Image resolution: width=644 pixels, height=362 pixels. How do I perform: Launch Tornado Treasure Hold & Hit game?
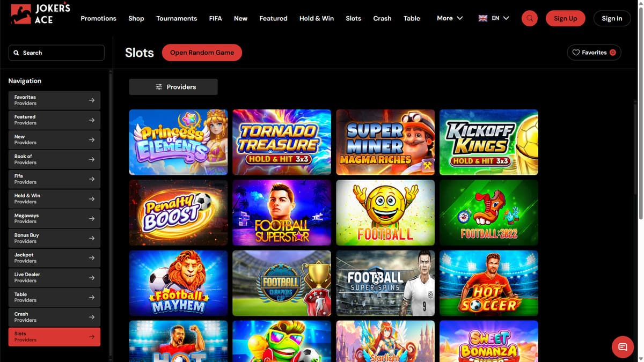tap(282, 142)
